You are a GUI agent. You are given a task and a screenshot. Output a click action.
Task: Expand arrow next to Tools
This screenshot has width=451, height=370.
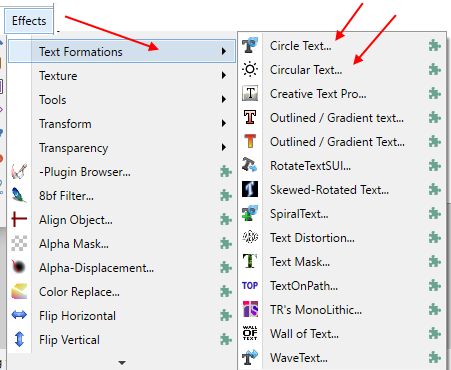tap(224, 99)
